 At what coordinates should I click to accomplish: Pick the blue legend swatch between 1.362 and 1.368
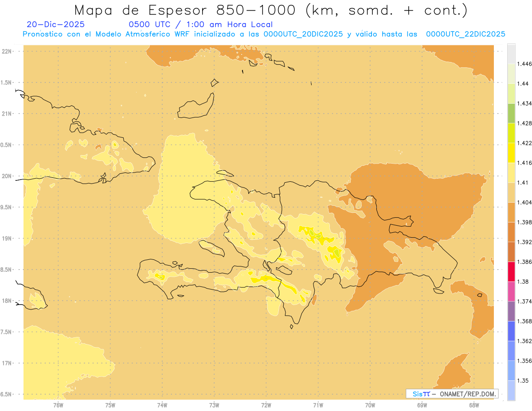(511, 331)
